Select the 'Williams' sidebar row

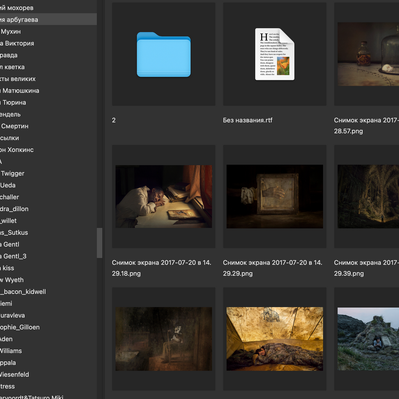tap(48, 351)
